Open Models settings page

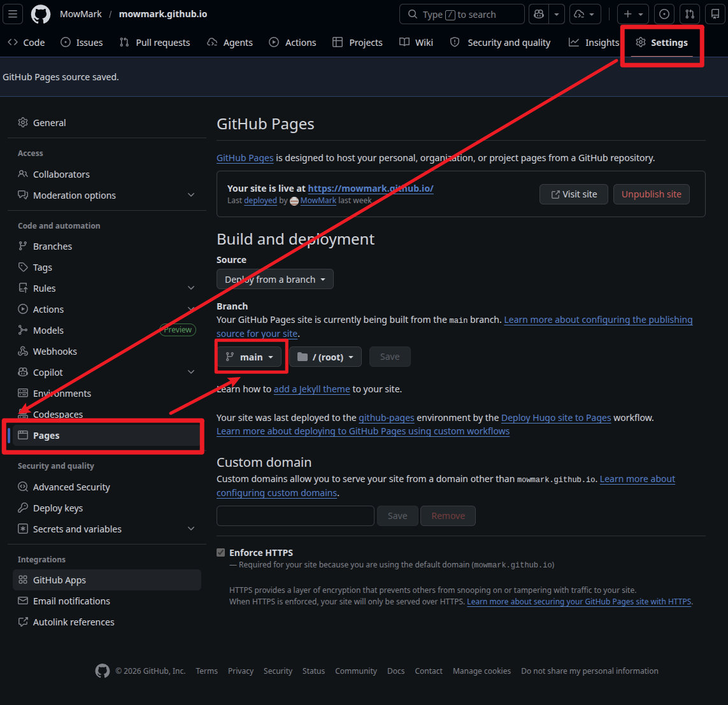107,330
